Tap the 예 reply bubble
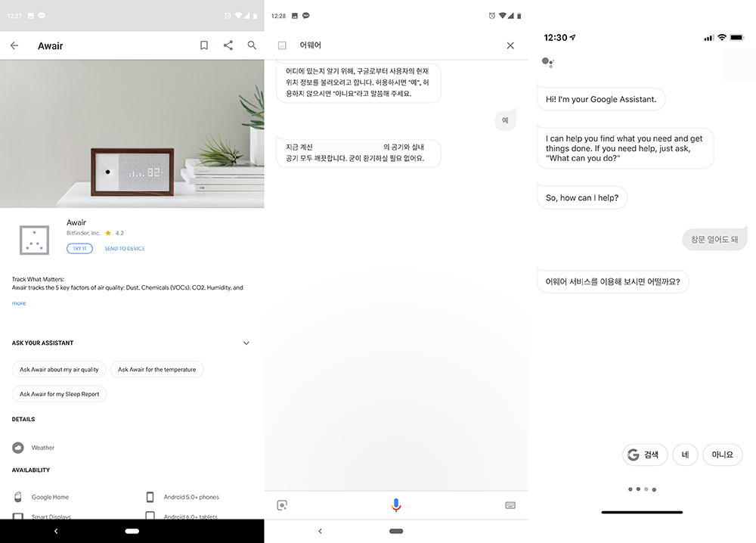This screenshot has width=756, height=543. 505,120
